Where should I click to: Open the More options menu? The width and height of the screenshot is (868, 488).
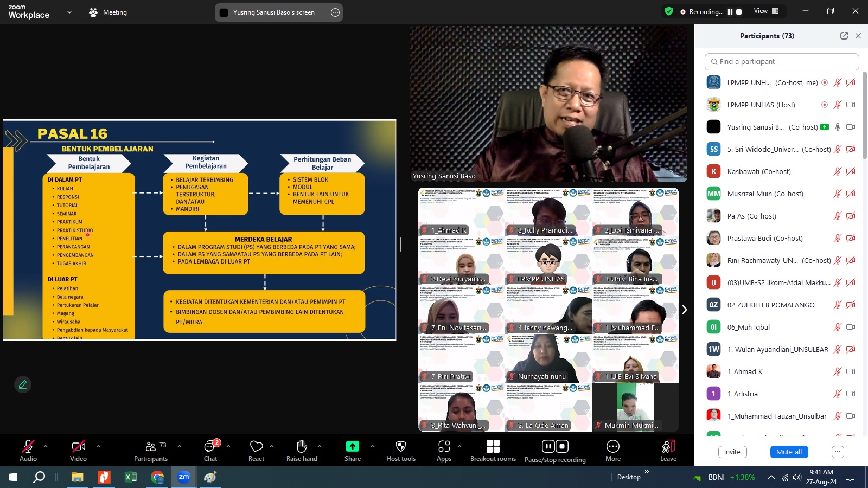click(x=612, y=447)
